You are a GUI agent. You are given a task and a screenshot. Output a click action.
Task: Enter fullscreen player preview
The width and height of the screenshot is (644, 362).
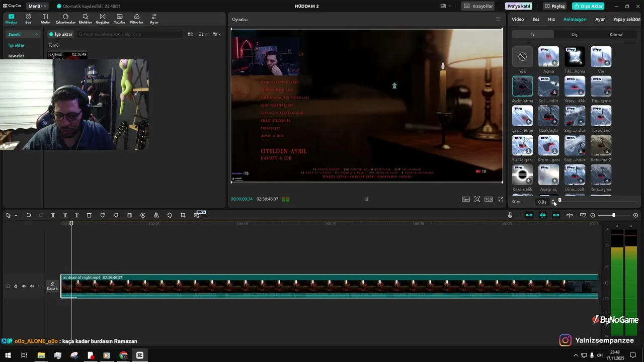(x=501, y=199)
